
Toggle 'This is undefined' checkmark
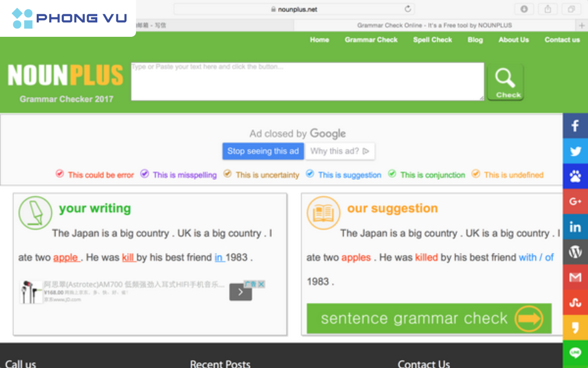(x=476, y=174)
